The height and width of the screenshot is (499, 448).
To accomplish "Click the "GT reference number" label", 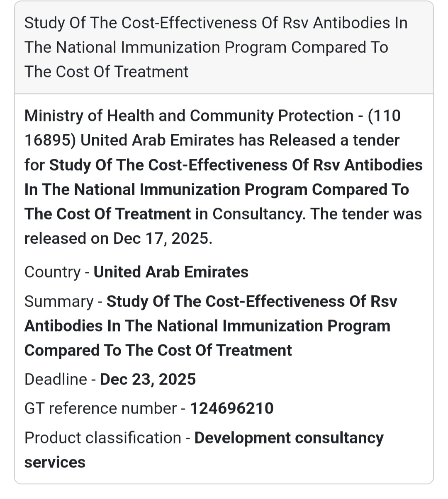I will click(100, 409).
